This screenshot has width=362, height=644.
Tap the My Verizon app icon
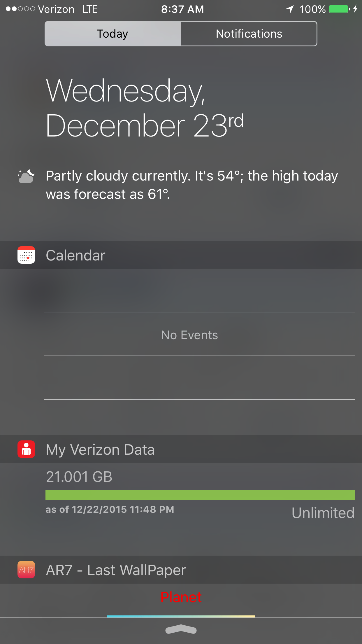26,449
